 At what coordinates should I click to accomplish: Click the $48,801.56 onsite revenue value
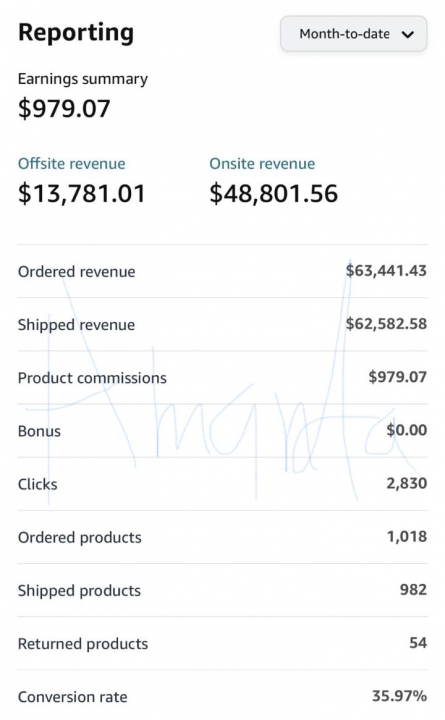pos(274,193)
